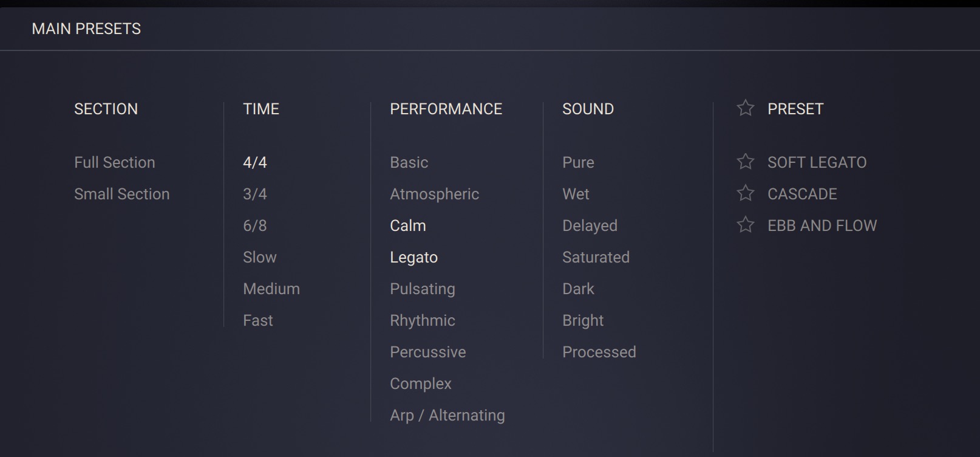Enable the Pulsating performance filter
980x457 pixels.
pyautogui.click(x=422, y=289)
